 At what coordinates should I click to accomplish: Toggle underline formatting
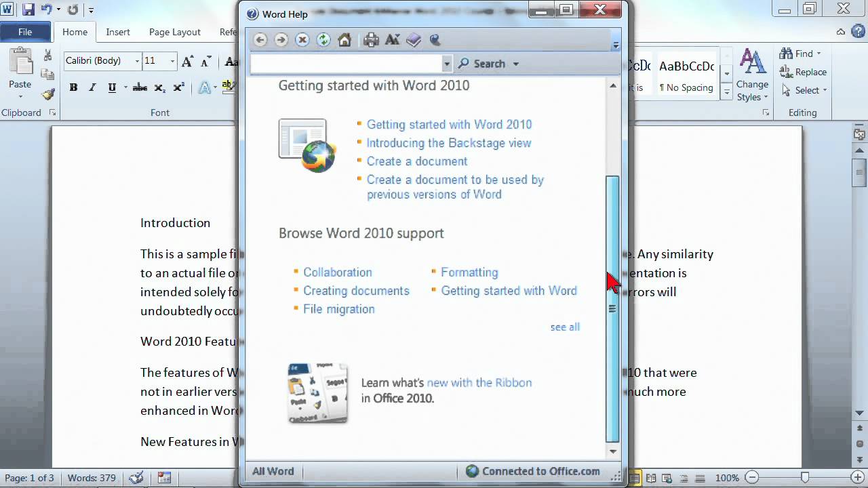(111, 87)
